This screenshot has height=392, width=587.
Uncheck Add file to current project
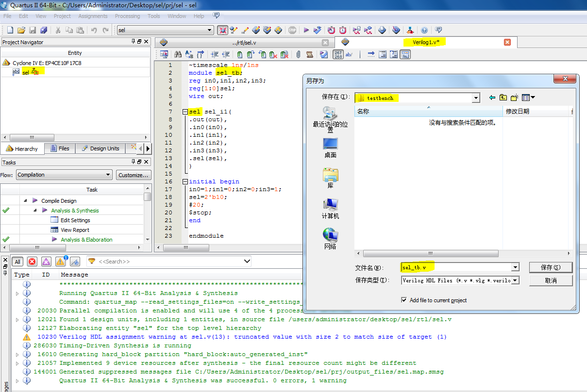coord(404,300)
